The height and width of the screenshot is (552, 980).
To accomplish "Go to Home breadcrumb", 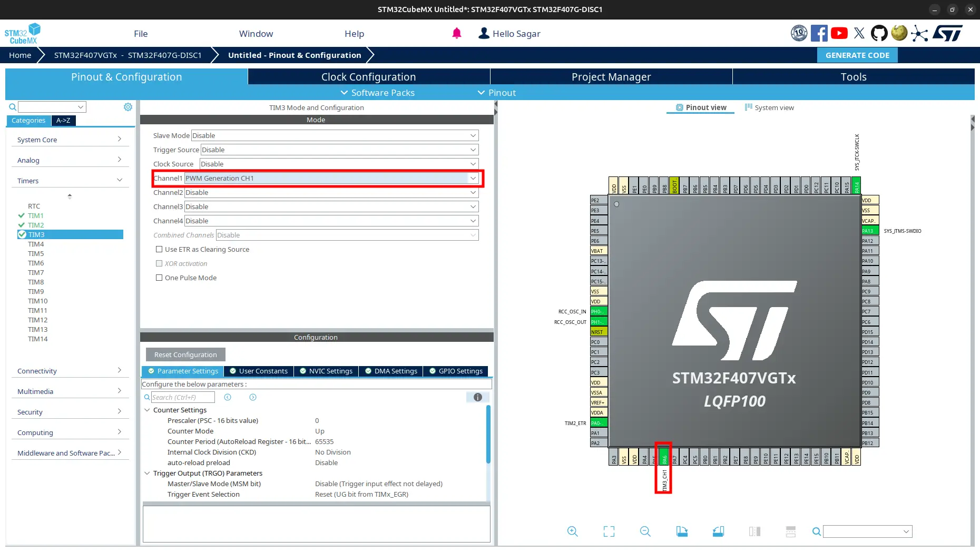I will (20, 55).
